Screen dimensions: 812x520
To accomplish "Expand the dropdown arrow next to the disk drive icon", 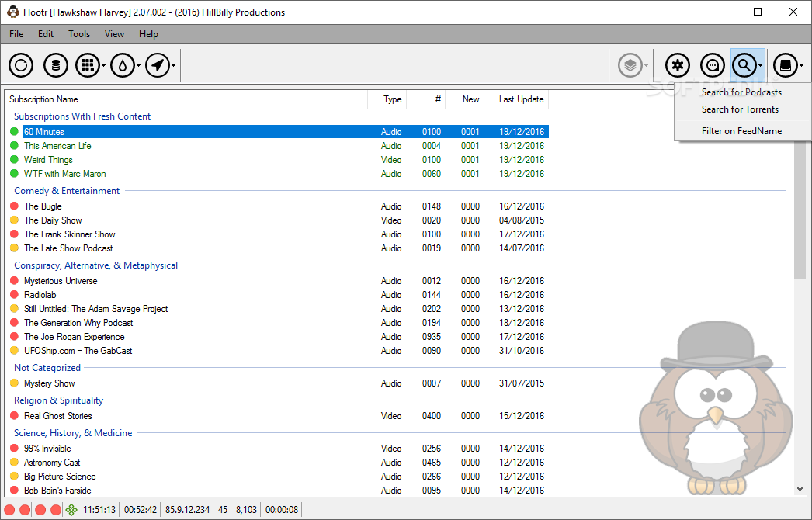I will point(802,66).
